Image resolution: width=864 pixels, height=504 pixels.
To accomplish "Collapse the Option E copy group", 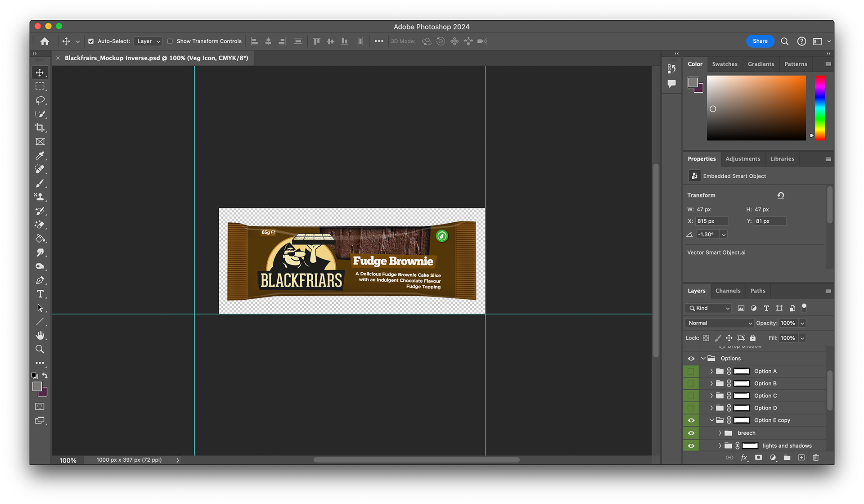I will tap(711, 420).
